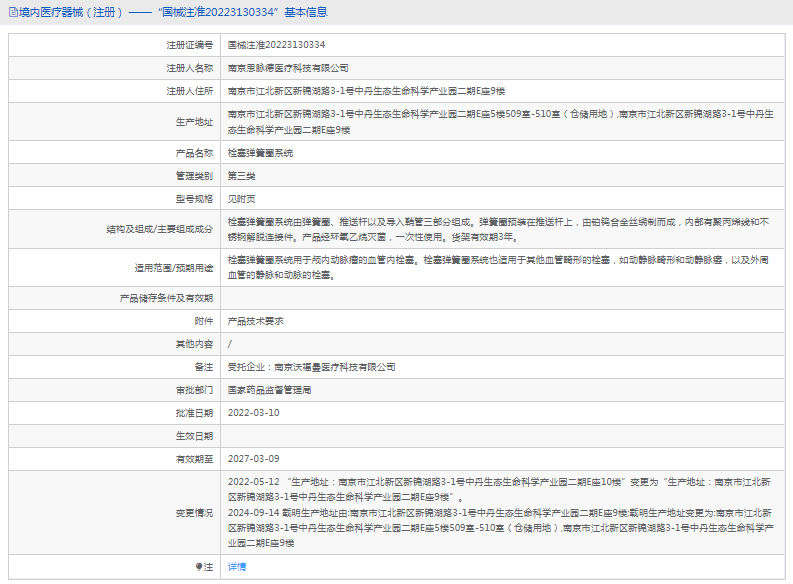Click the 型号规格 label
The height and width of the screenshot is (584, 793).
pyautogui.click(x=194, y=199)
